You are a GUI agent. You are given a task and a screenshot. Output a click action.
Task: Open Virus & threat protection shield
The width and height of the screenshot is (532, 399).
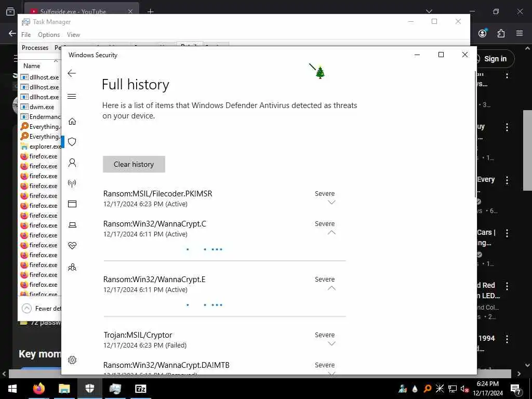[72, 142]
